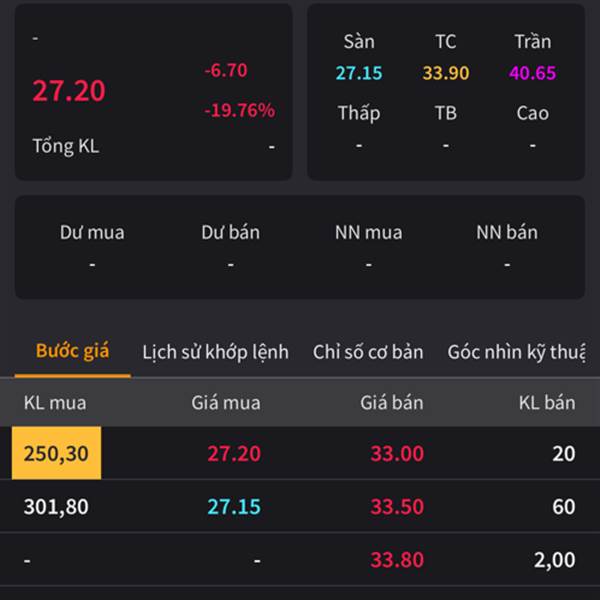
Task: Select the Chỉ số cơ bản tab
Action: tap(368, 352)
